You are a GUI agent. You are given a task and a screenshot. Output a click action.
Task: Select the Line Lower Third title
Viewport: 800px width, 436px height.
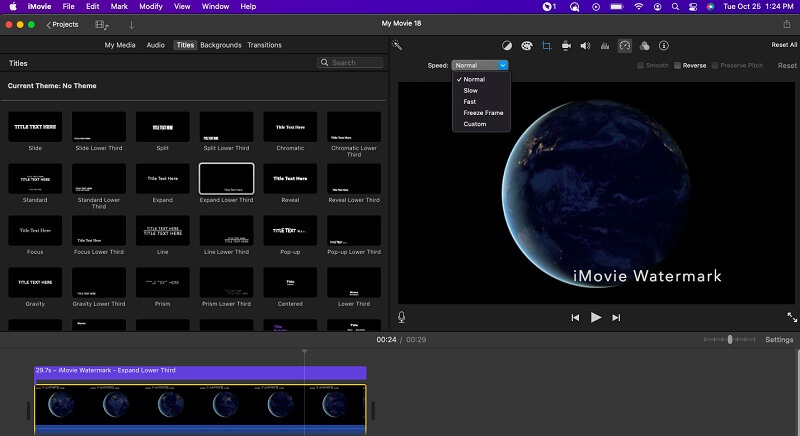tap(227, 231)
